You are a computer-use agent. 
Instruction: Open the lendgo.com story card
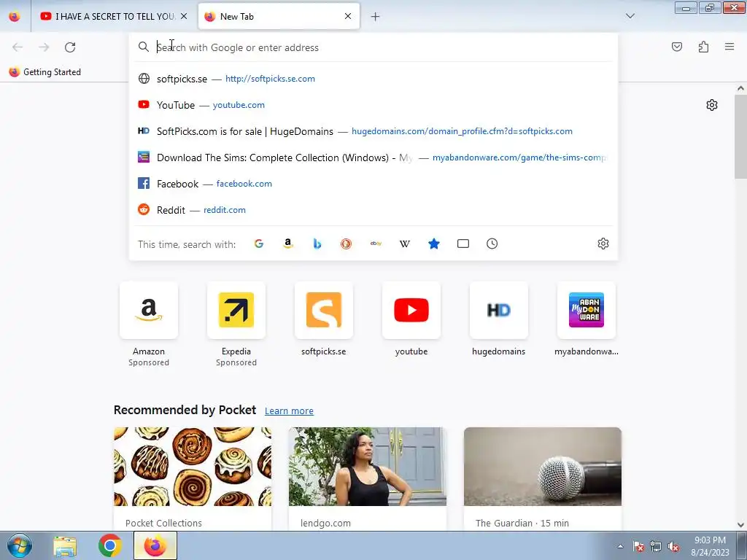coord(368,478)
